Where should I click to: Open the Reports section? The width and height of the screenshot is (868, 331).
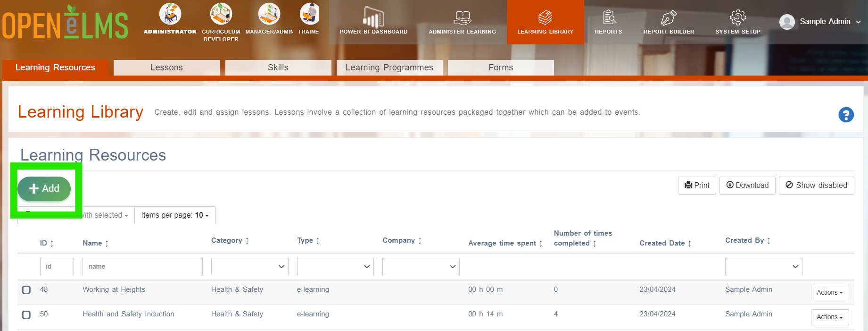(608, 21)
